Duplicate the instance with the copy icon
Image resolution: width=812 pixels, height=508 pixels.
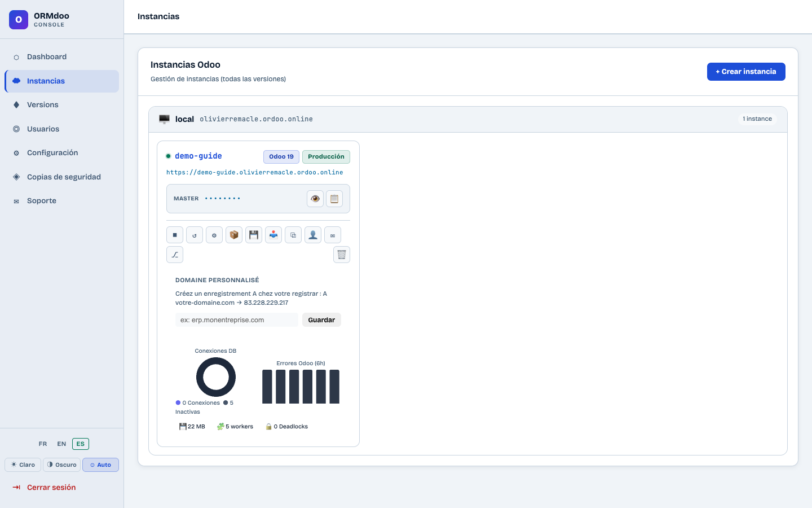tap(293, 235)
